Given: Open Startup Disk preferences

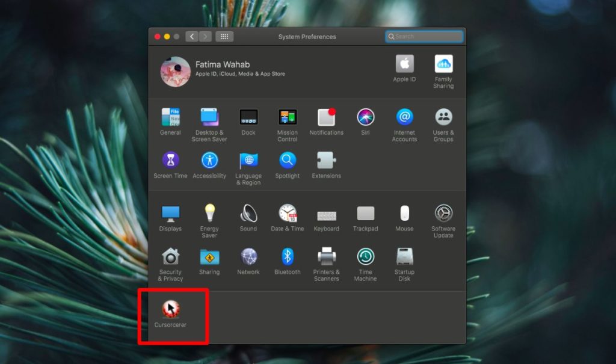Looking at the screenshot, I should (404, 258).
